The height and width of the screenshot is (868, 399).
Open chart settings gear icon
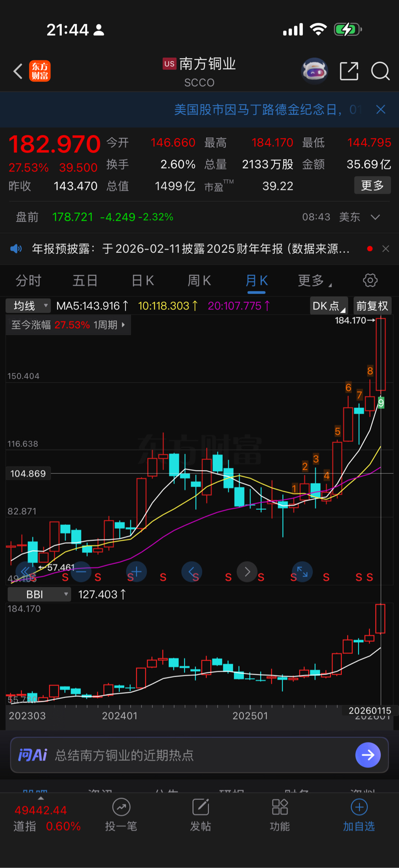[370, 280]
